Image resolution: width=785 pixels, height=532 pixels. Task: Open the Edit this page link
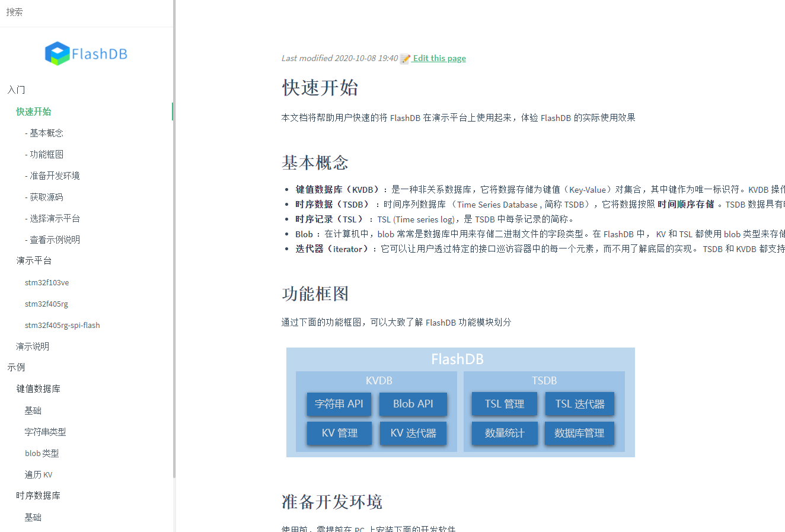tap(439, 58)
